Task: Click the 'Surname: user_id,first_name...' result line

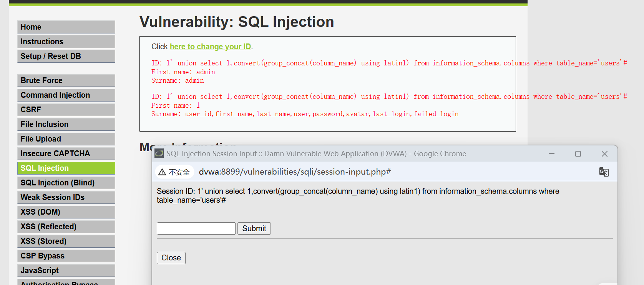Action: [x=305, y=114]
